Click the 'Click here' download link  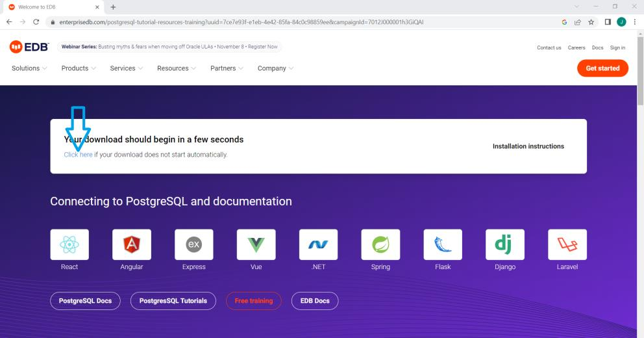(x=78, y=155)
